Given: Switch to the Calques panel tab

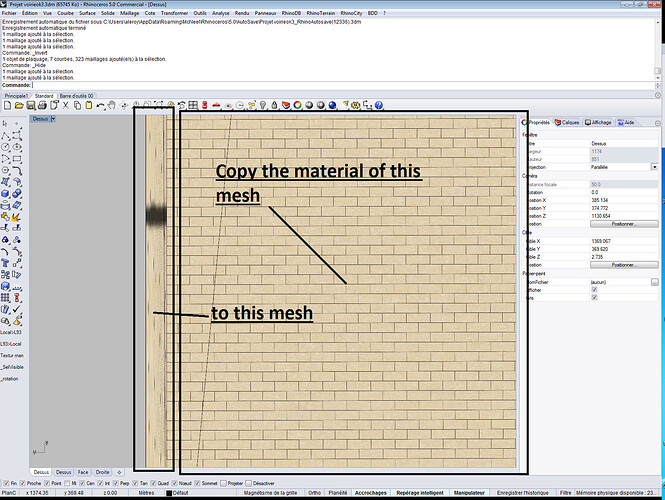Looking at the screenshot, I should tap(567, 123).
